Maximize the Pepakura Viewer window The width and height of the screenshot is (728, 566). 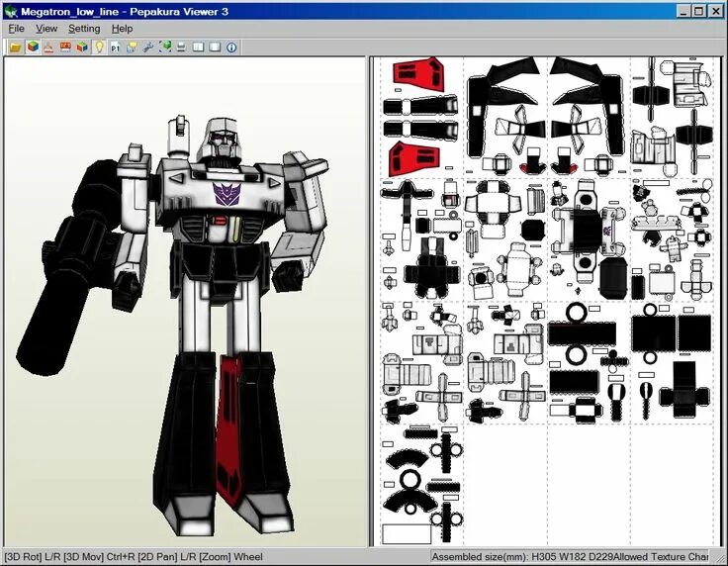point(698,11)
